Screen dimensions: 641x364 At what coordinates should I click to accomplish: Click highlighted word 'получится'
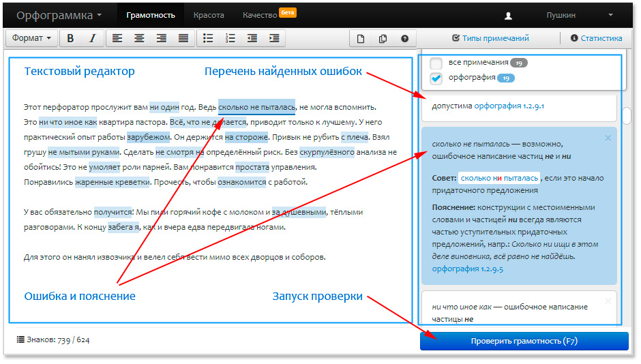pyautogui.click(x=113, y=213)
